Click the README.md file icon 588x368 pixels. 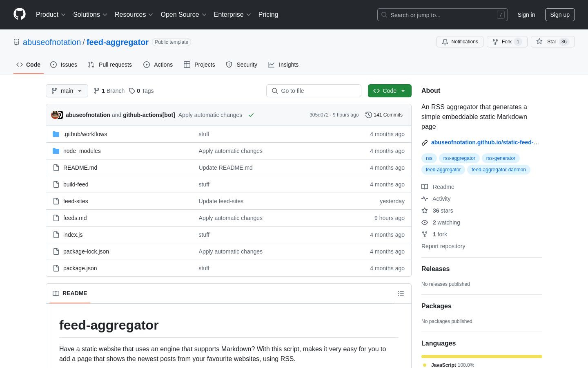[56, 168]
